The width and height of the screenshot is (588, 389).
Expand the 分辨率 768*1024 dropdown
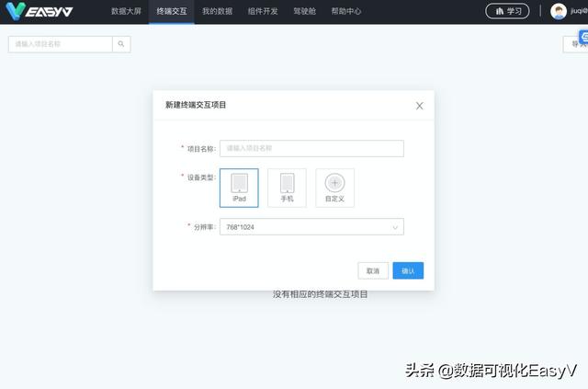coord(311,227)
